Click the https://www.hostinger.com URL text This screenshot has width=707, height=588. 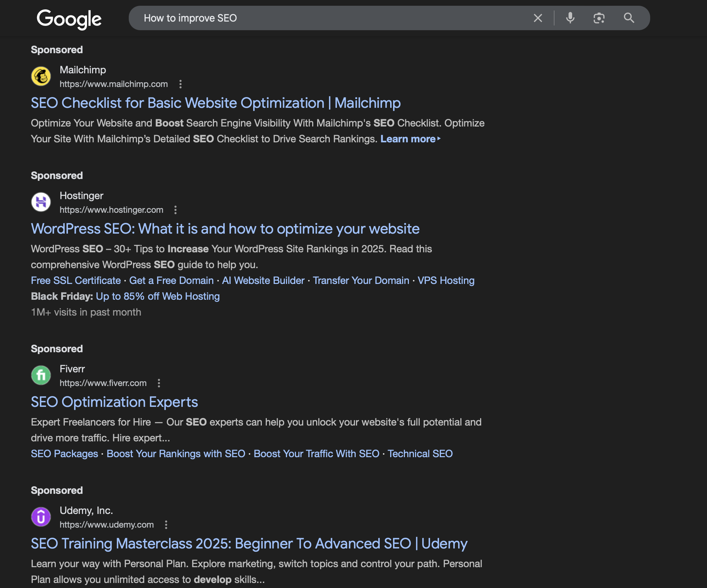[x=111, y=210]
